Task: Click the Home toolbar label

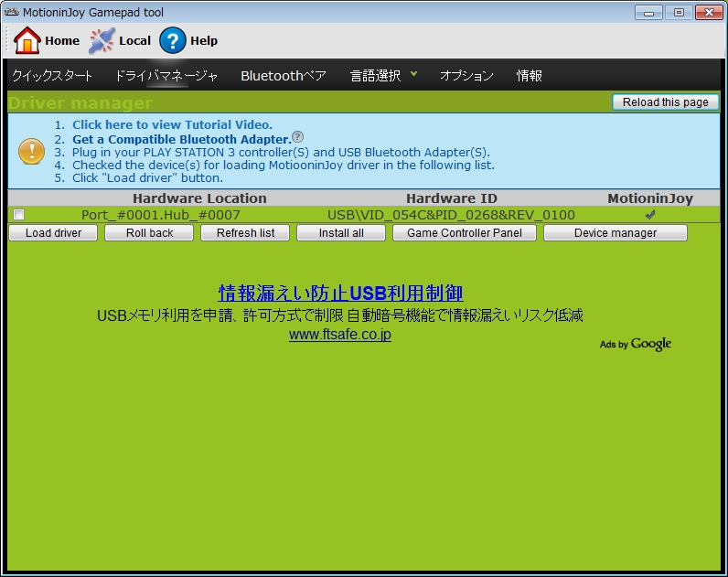Action: [62, 41]
